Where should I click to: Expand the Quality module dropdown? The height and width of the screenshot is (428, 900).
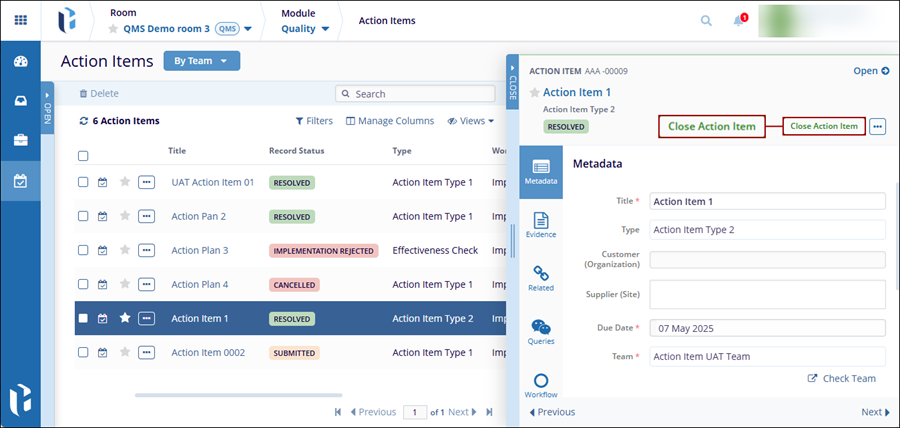[x=305, y=29]
